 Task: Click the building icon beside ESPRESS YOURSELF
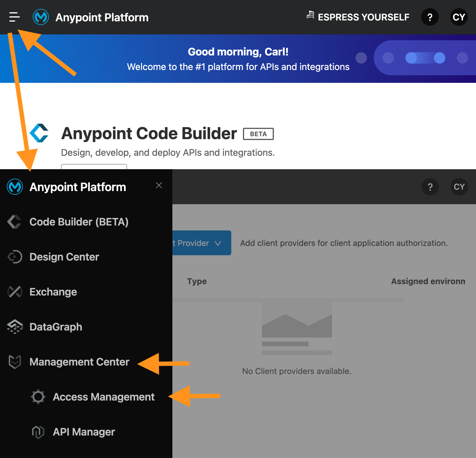311,15
